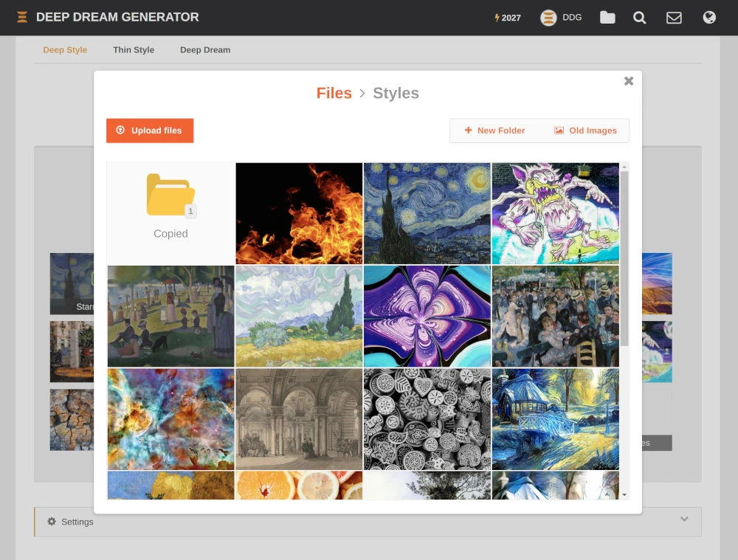The image size is (738, 560).
Task: Click scrollbar up arrow in file list
Action: click(x=624, y=167)
